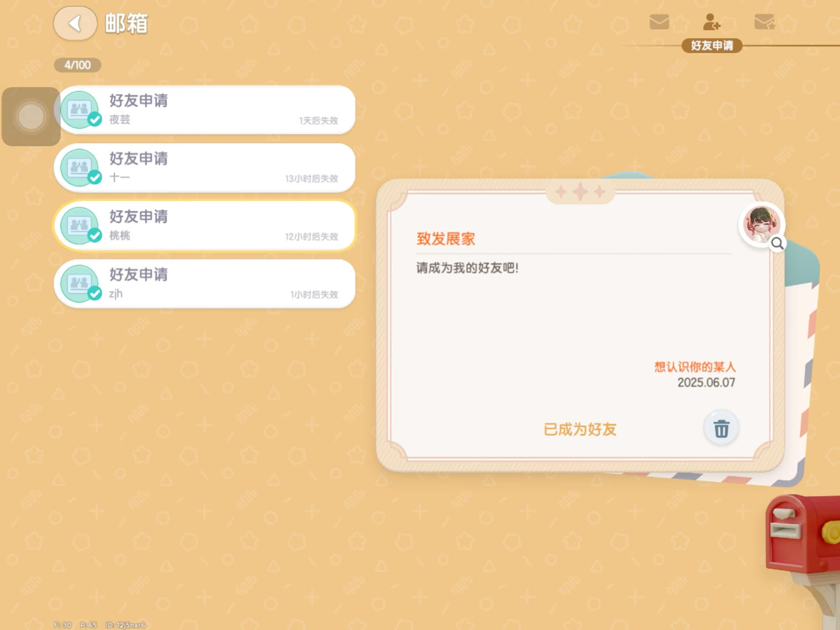Click checkmark icon on 十一 request
The height and width of the screenshot is (630, 840).
point(94,177)
